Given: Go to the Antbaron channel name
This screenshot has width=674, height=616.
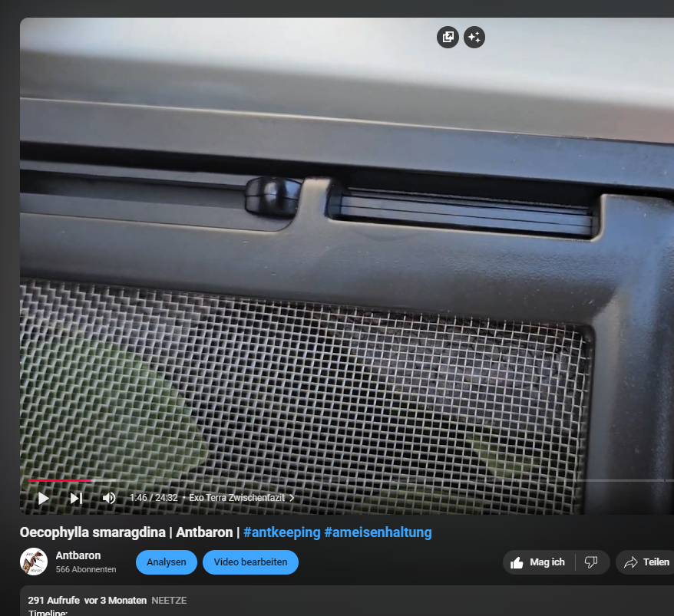Looking at the screenshot, I should coord(78,555).
